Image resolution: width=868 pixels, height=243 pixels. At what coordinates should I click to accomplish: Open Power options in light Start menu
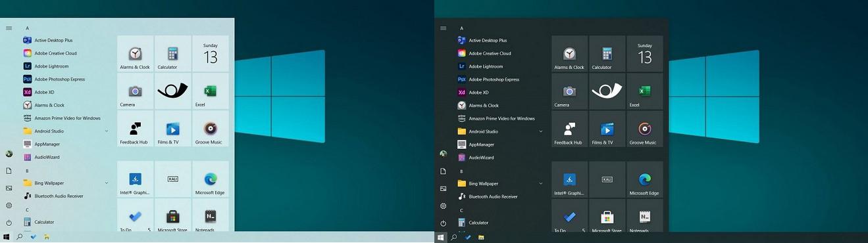point(9,223)
